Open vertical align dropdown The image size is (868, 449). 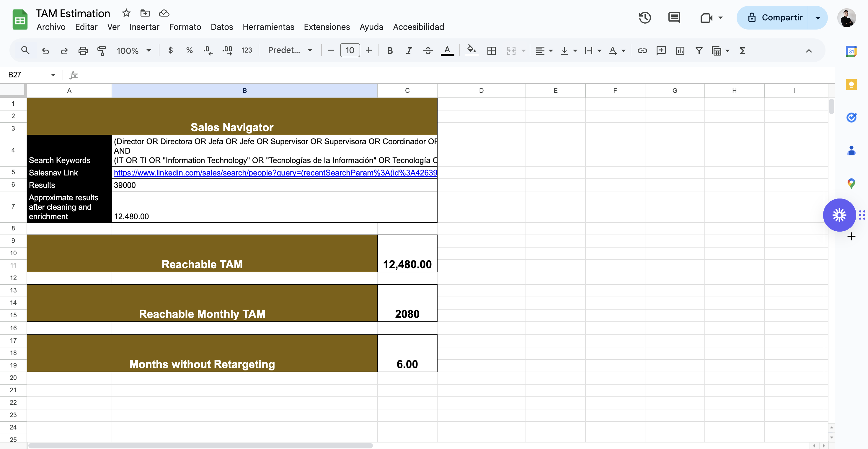pyautogui.click(x=568, y=51)
